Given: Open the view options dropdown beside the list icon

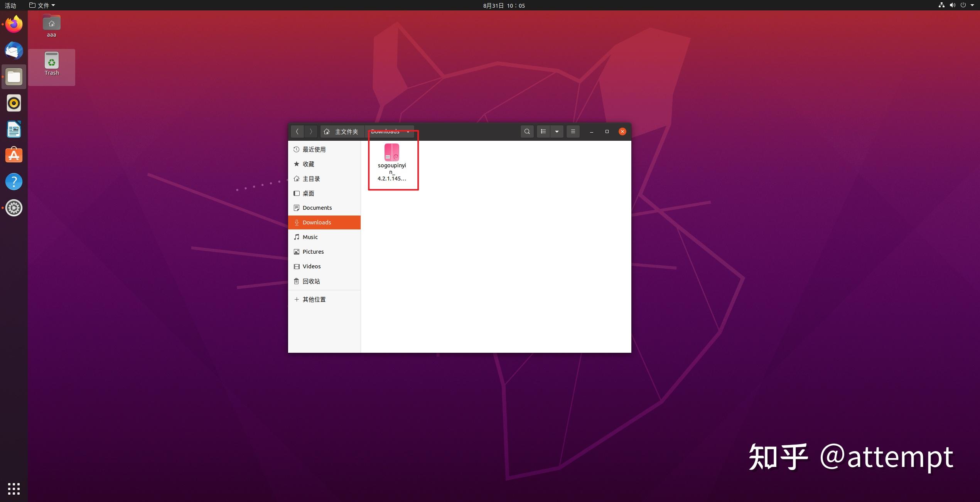Looking at the screenshot, I should pos(557,131).
